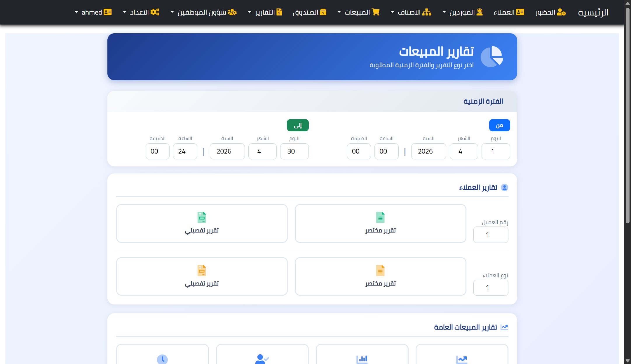The image size is (631, 364).
Task: Click the orange summary report document icon
Action: click(380, 271)
